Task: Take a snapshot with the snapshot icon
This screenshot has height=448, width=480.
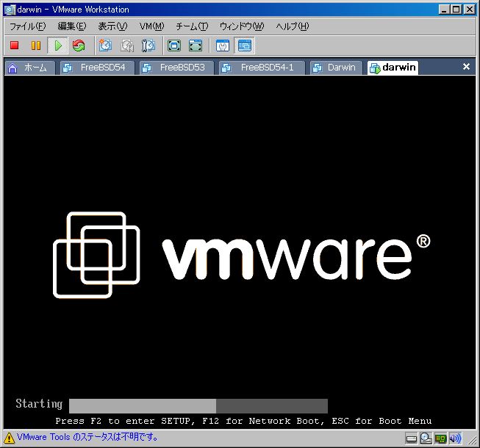Action: (105, 46)
